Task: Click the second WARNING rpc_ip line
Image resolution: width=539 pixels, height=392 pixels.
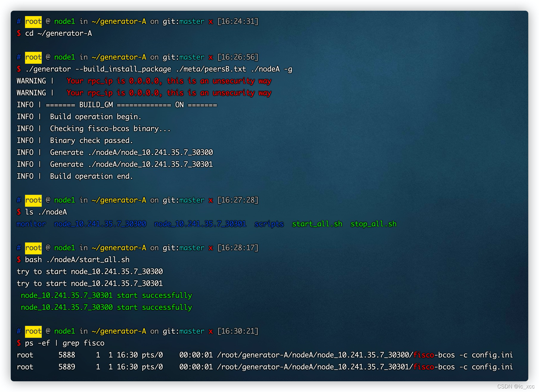Action: 144,93
